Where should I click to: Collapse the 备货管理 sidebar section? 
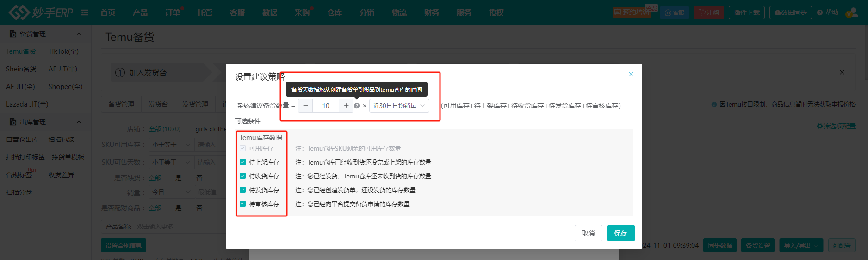click(79, 34)
